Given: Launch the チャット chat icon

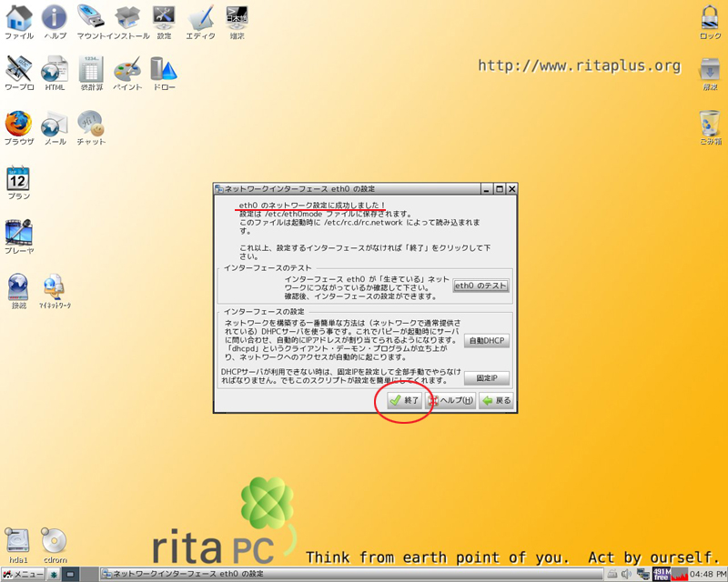Looking at the screenshot, I should [x=91, y=125].
